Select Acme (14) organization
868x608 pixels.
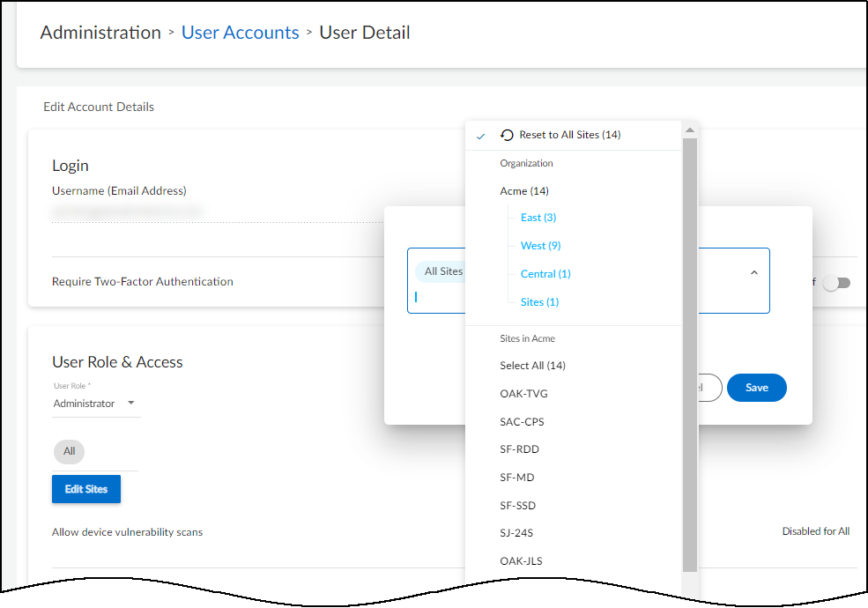click(523, 191)
